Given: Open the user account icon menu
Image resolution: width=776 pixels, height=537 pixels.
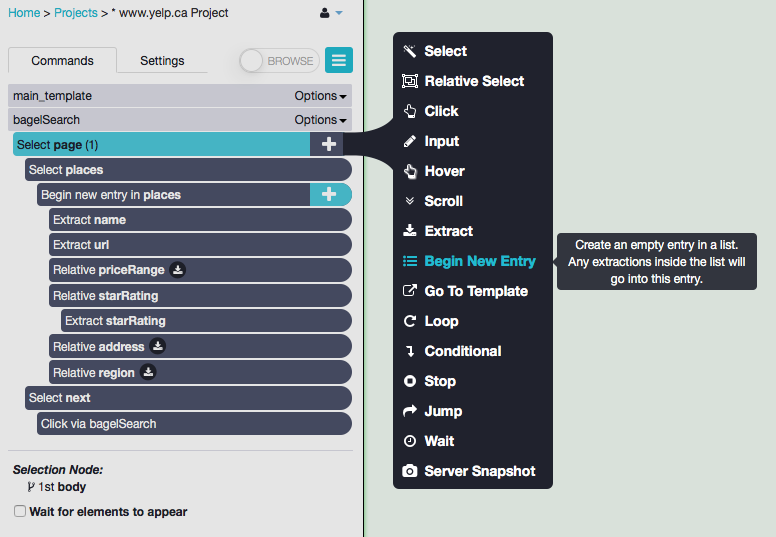Looking at the screenshot, I should [x=331, y=13].
